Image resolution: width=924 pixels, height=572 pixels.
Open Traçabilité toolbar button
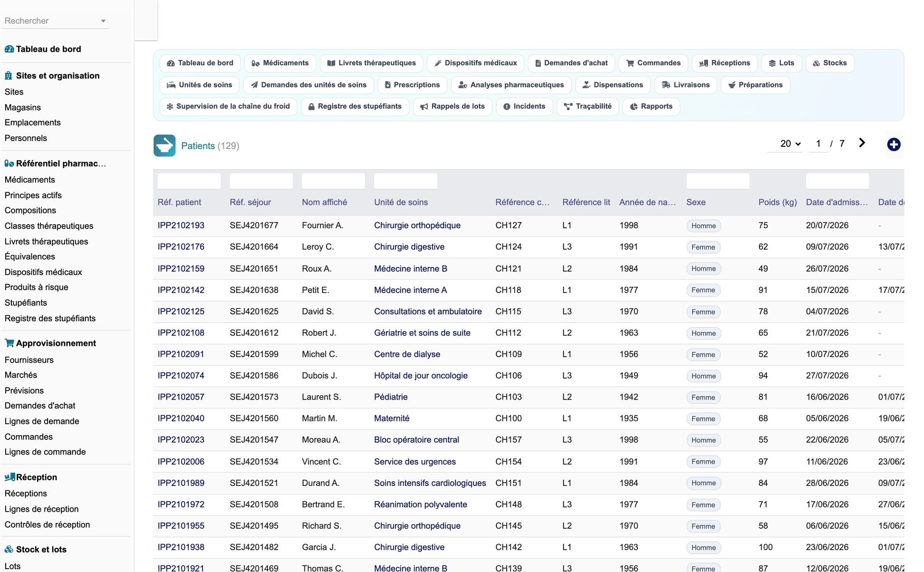click(x=588, y=106)
